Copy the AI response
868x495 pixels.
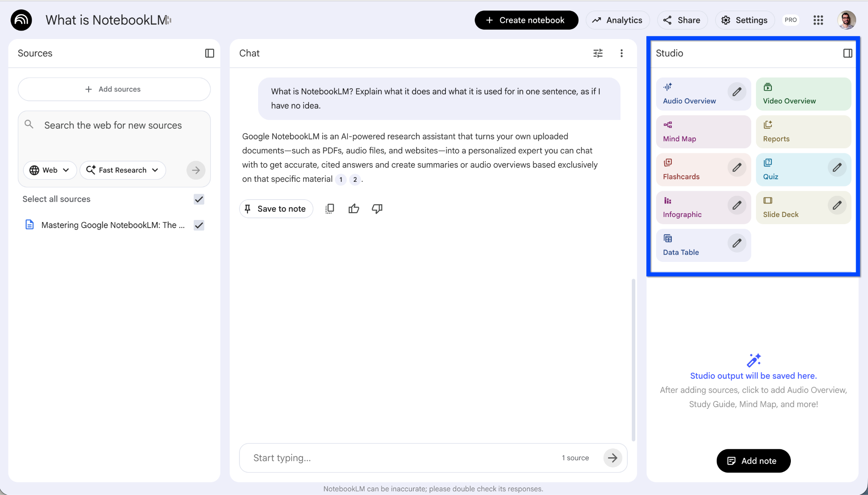click(x=330, y=209)
